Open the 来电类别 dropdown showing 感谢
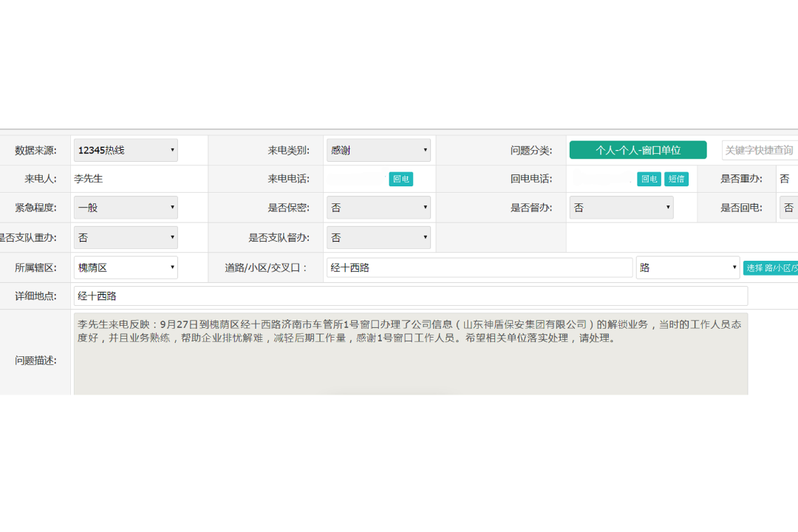The height and width of the screenshot is (532, 798). (378, 149)
